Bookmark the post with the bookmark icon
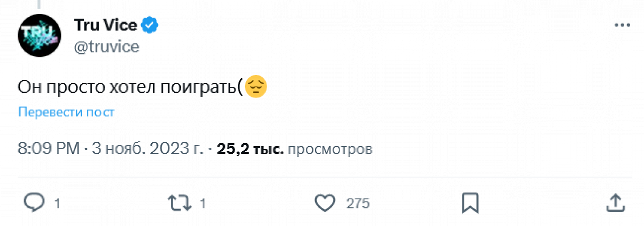Screen dimensions: 644x226 click(x=470, y=203)
